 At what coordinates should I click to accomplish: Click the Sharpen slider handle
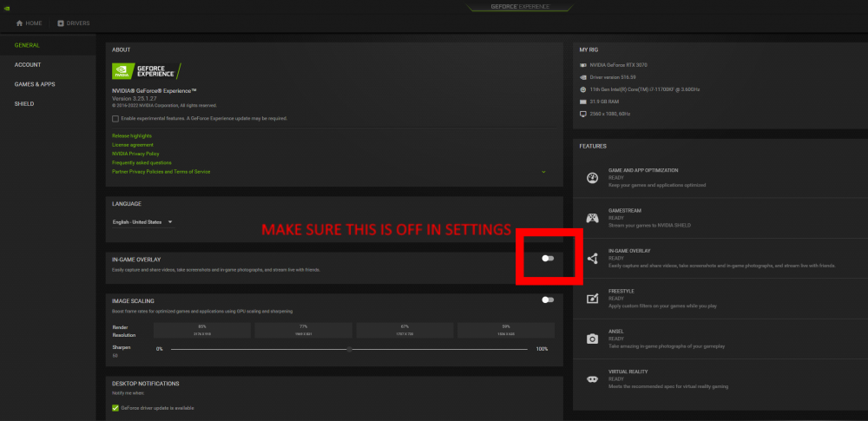pos(349,349)
